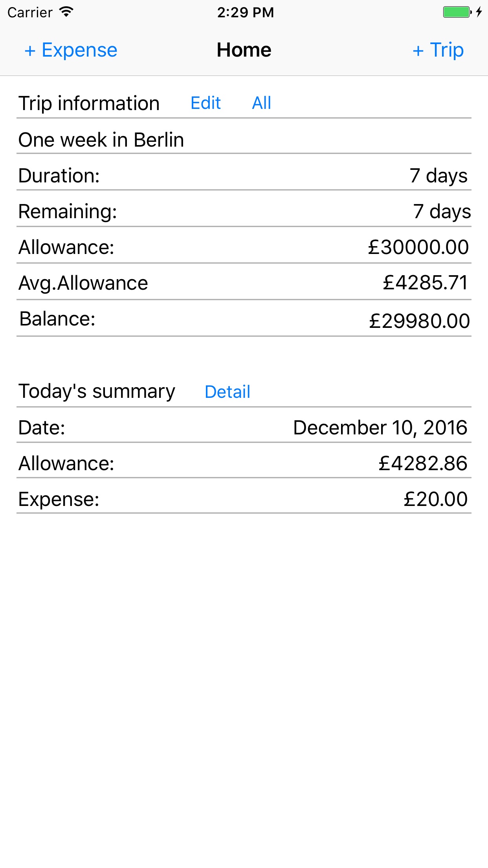
Task: Select the £30000.00 allowance amount
Action: click(x=418, y=247)
